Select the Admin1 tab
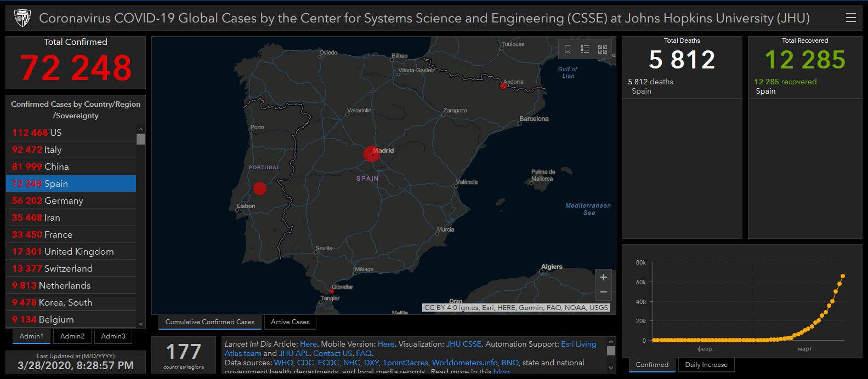This screenshot has width=868, height=379. pyautogui.click(x=31, y=336)
